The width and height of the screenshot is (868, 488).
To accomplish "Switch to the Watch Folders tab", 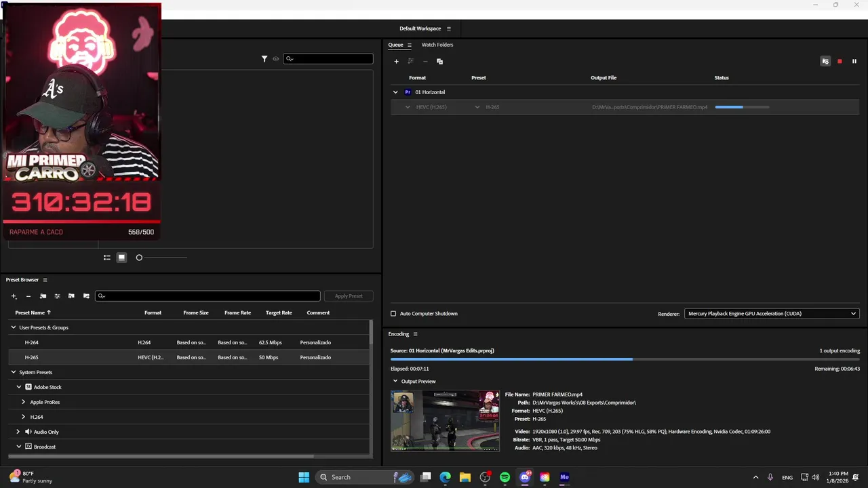I will (437, 45).
